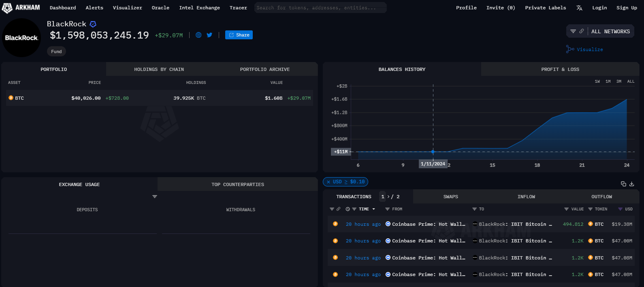Open the Outflow tab
This screenshot has width=644, height=287.
pos(601,197)
